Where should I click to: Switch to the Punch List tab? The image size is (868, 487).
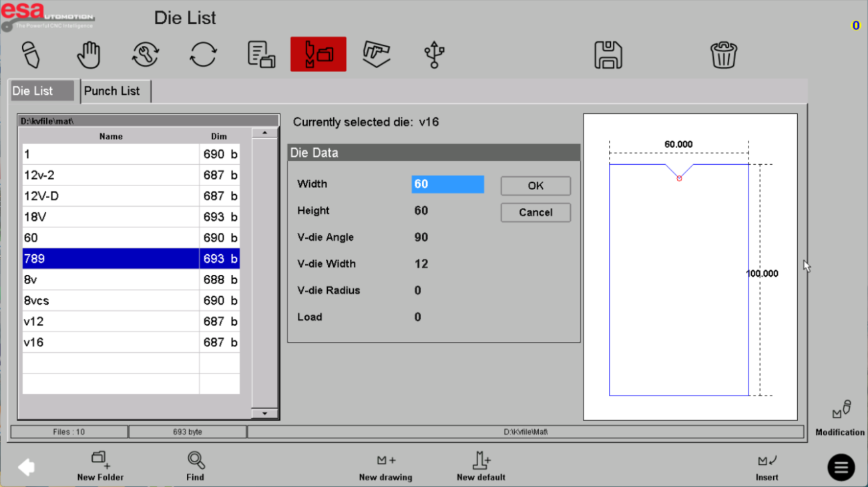(112, 91)
